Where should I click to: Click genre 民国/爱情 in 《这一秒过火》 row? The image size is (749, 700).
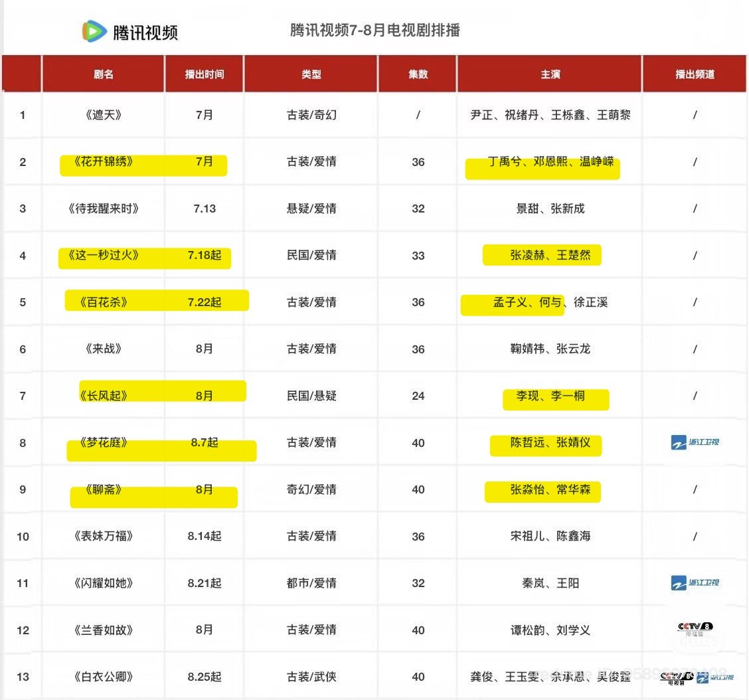pos(311,255)
